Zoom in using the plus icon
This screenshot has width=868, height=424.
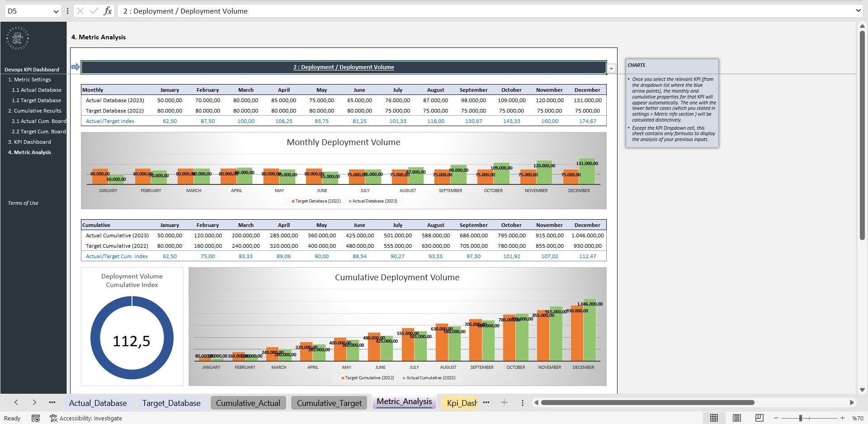pyautogui.click(x=843, y=418)
